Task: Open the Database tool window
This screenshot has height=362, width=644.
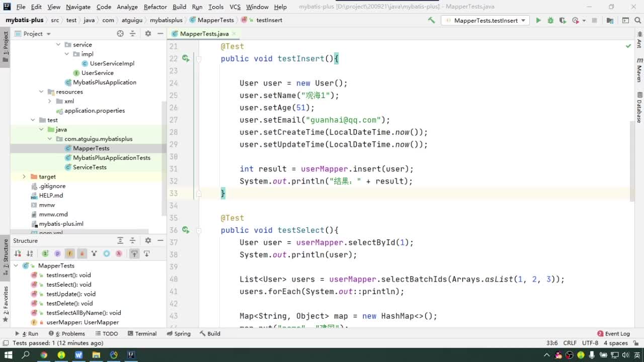Action: point(639,108)
